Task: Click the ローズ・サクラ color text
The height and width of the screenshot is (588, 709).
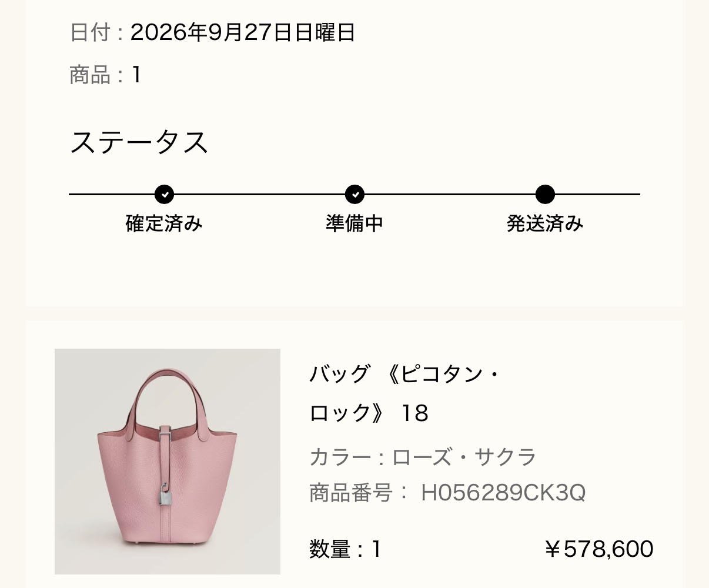Action: pos(464,457)
